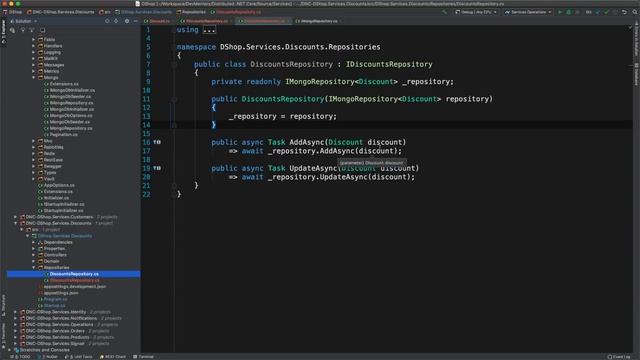The height and width of the screenshot is (360, 640).
Task: Select Program.cs in the solution tree
Action: pos(55,299)
